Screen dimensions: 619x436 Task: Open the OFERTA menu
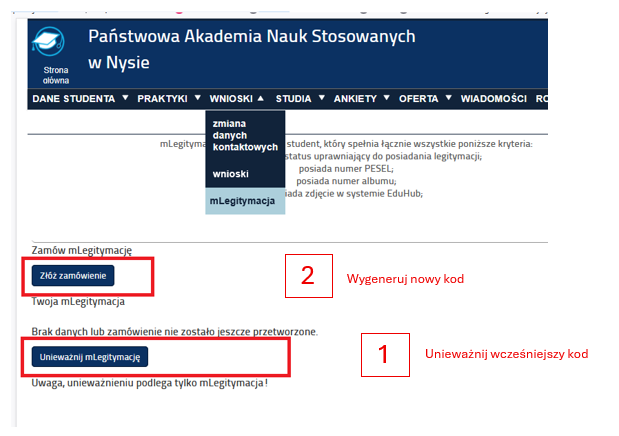tap(418, 99)
